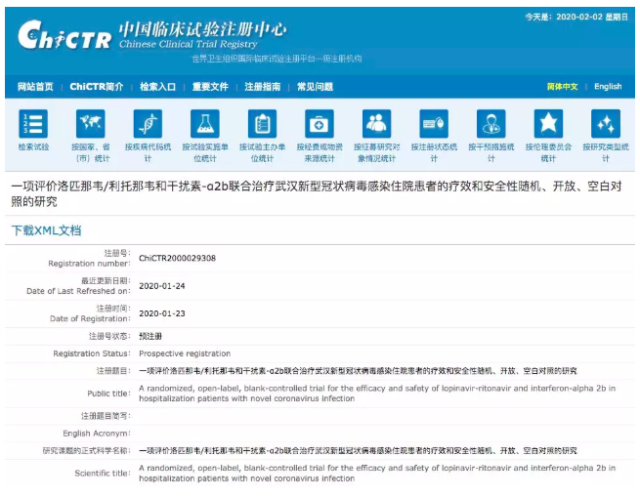This screenshot has height=498, width=640.
Task: Click the 检索试验 search trials list icon
Action: click(33, 124)
